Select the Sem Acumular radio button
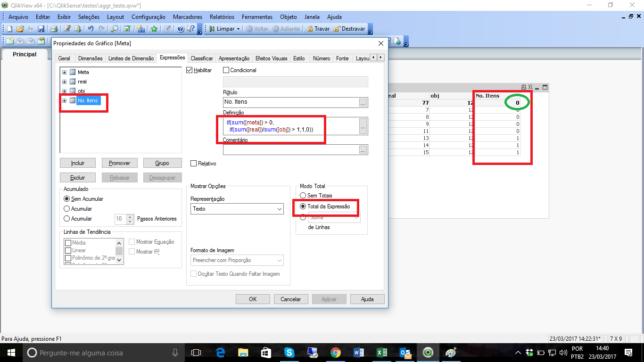 click(x=66, y=199)
